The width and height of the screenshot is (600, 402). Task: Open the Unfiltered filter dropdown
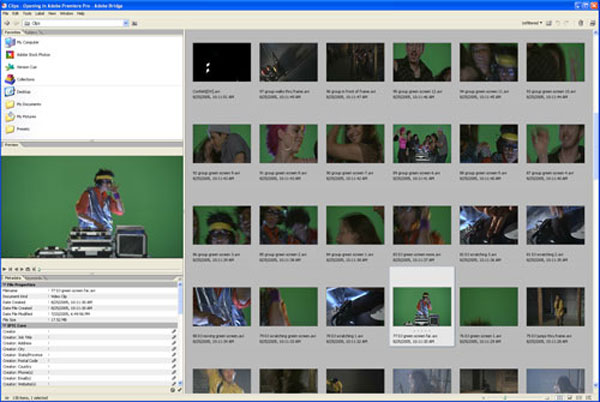pyautogui.click(x=532, y=23)
